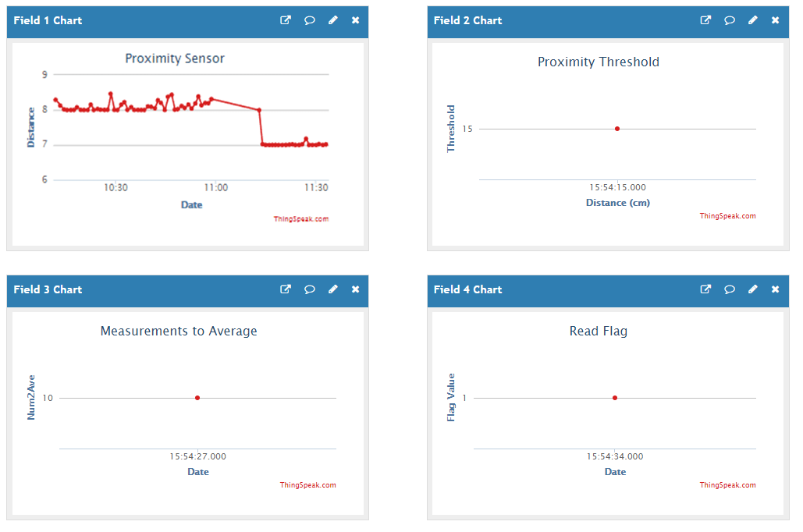The width and height of the screenshot is (803, 532).
Task: Open Field 3 Chart in new window
Action: (286, 289)
